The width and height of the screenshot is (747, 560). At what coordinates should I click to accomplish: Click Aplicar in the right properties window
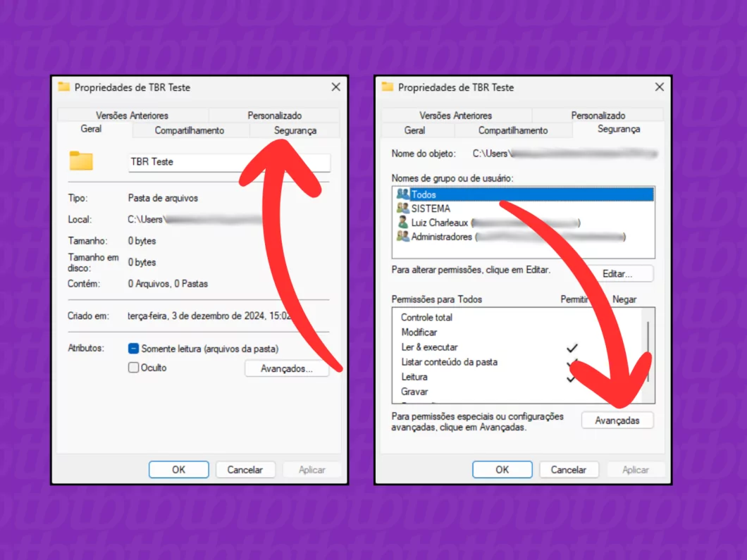point(636,470)
